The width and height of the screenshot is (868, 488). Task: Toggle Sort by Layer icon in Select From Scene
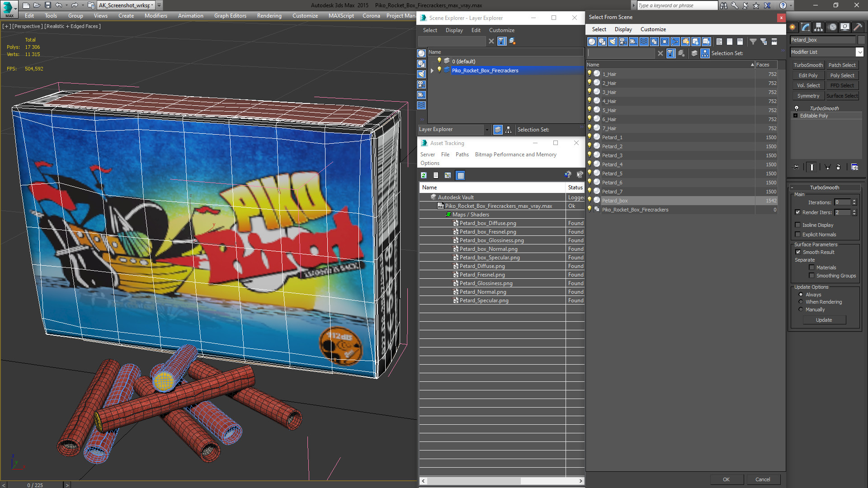tap(694, 53)
